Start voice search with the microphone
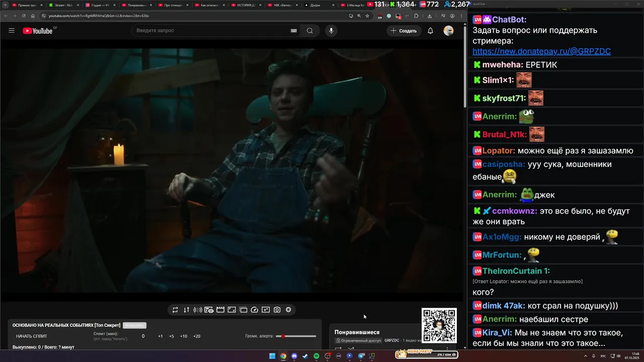 [331, 31]
